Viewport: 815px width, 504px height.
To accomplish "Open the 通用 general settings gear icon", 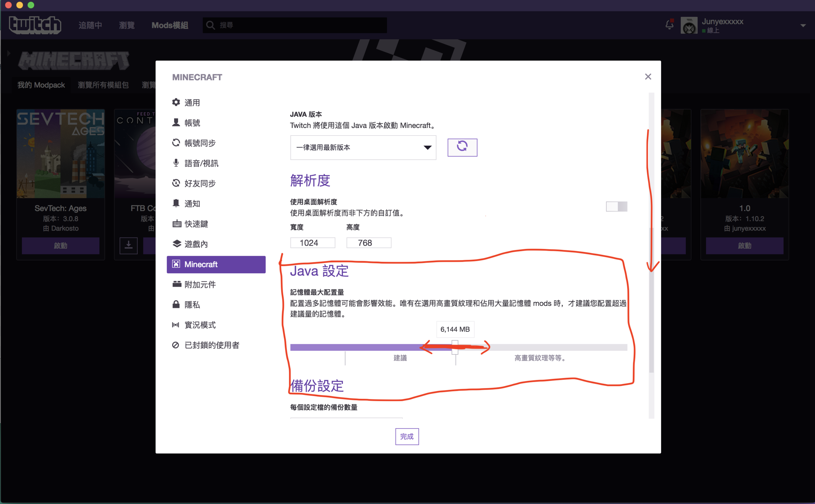I will click(176, 102).
